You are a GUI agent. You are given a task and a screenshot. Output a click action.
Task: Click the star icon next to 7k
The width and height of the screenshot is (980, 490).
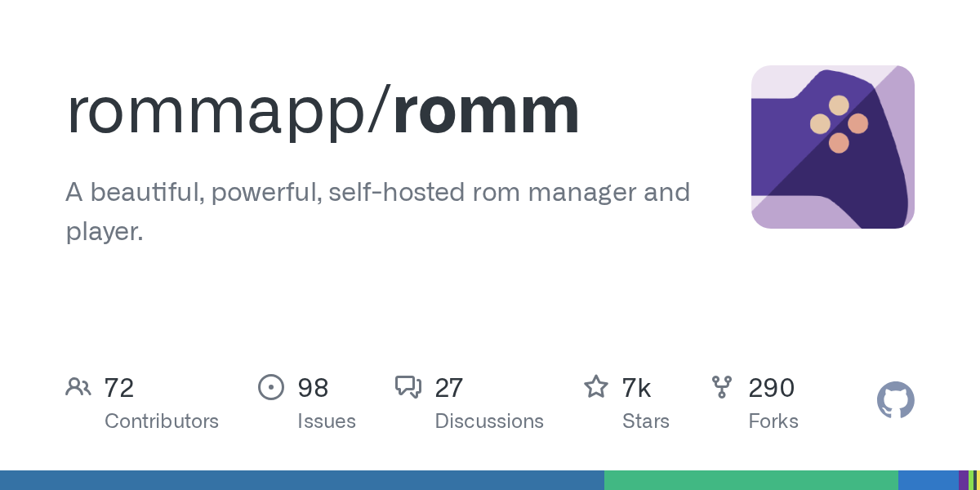(597, 386)
